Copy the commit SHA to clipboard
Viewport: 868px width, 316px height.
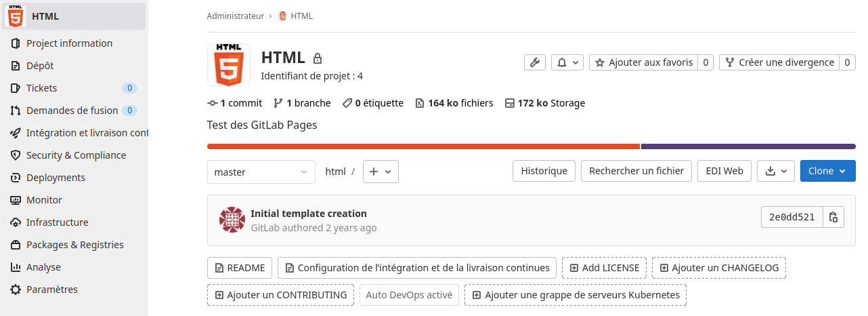[x=833, y=217]
